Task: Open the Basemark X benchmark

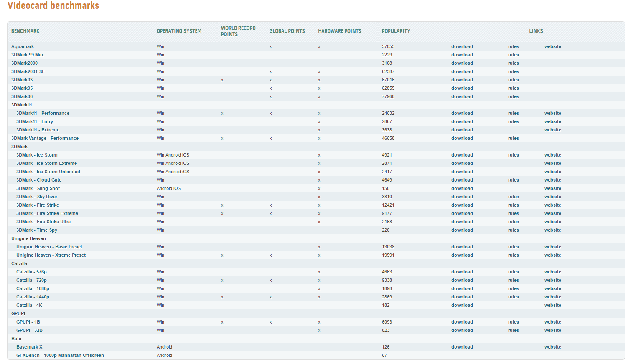Action: click(x=29, y=347)
